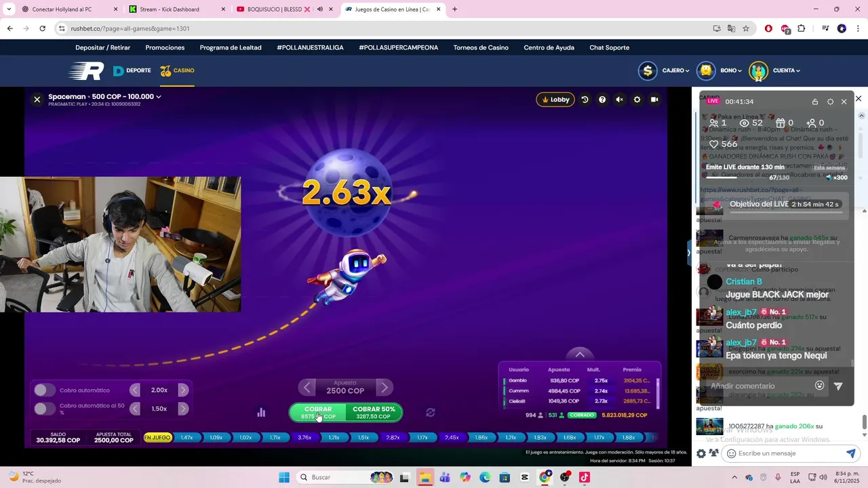Close the Spaceman game with X icon
This screenshot has height=488, width=868.
[37, 100]
